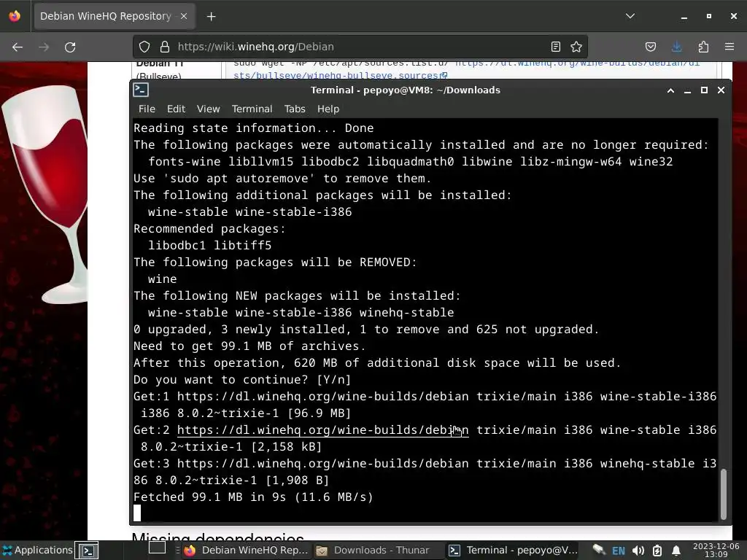Bookmark this page with the star

pos(576,47)
